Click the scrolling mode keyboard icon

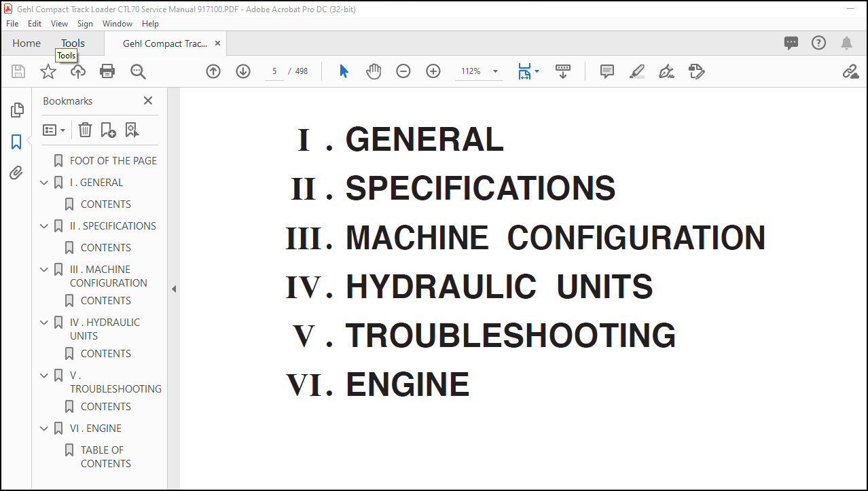coord(563,71)
